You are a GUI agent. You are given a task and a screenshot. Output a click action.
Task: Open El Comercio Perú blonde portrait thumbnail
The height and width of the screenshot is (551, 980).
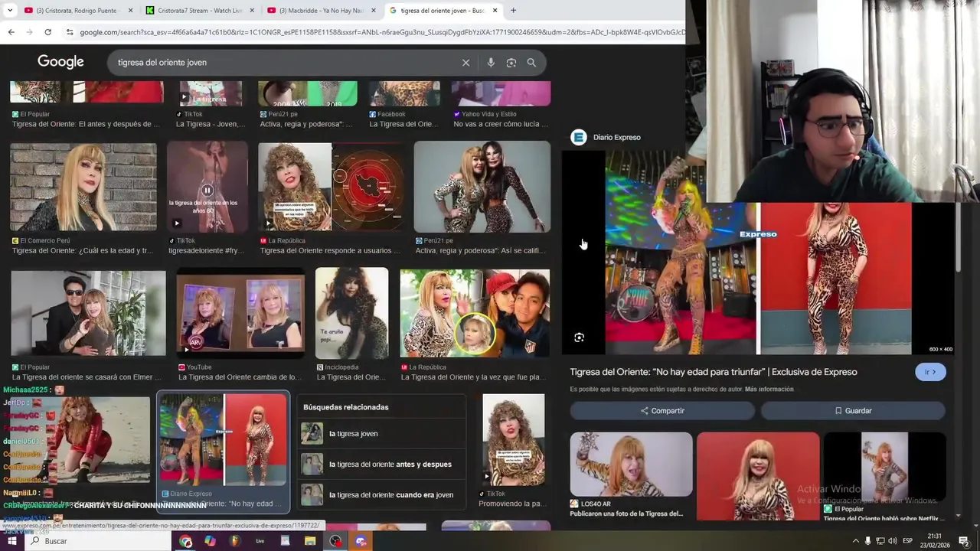point(83,187)
